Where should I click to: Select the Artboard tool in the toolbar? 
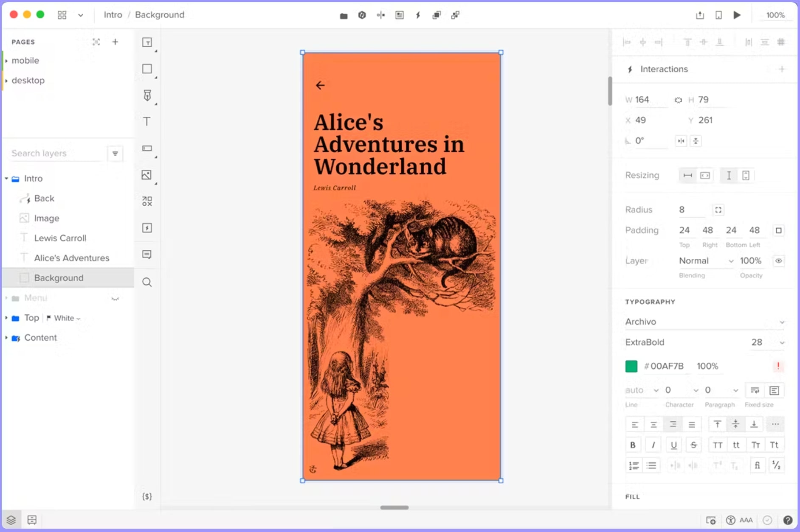(x=147, y=42)
